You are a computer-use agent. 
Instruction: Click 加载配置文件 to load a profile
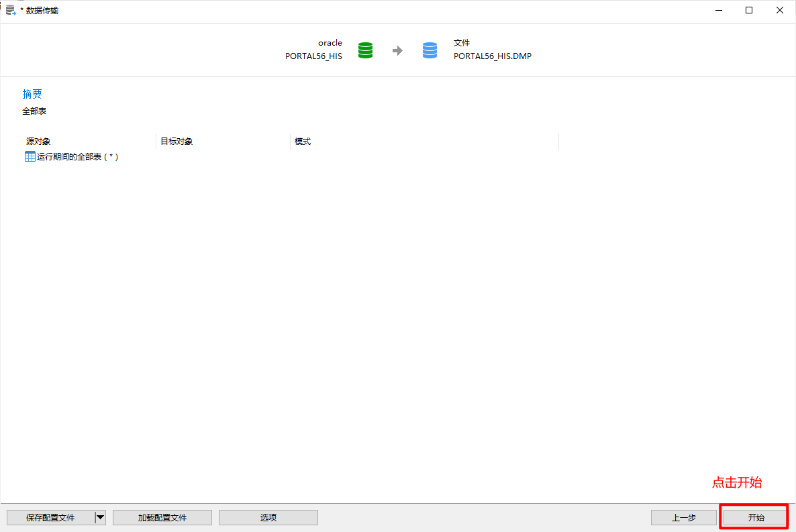162,517
